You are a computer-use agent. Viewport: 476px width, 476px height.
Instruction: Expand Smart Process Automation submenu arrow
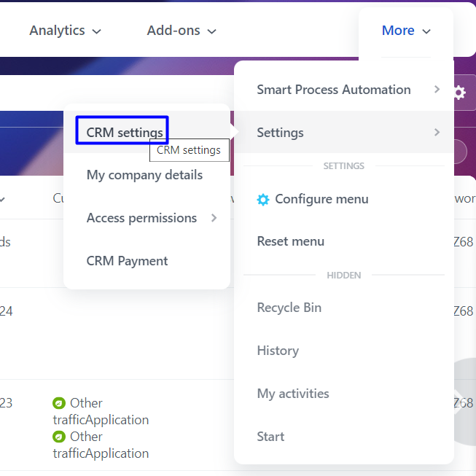point(437,90)
